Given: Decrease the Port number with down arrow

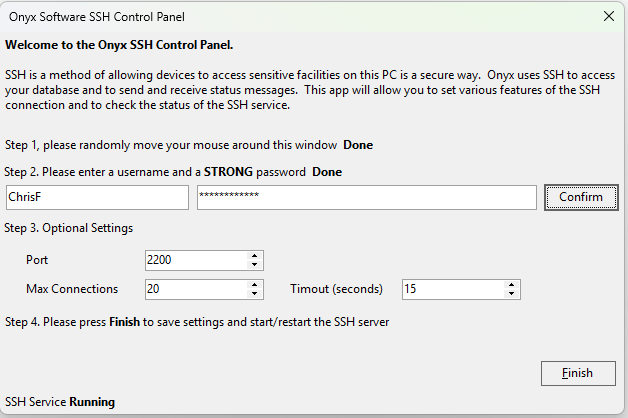Looking at the screenshot, I should click(x=256, y=265).
